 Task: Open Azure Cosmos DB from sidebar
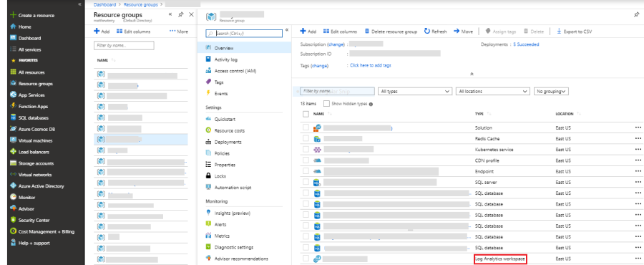pyautogui.click(x=36, y=129)
